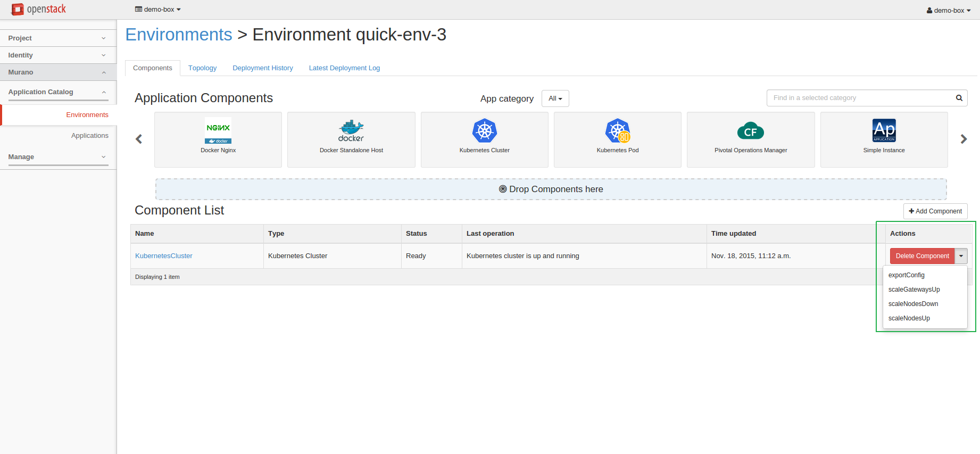Screen dimensions: 980x454
Task: Click the Kubernetes Cluster component icon
Action: pyautogui.click(x=484, y=131)
